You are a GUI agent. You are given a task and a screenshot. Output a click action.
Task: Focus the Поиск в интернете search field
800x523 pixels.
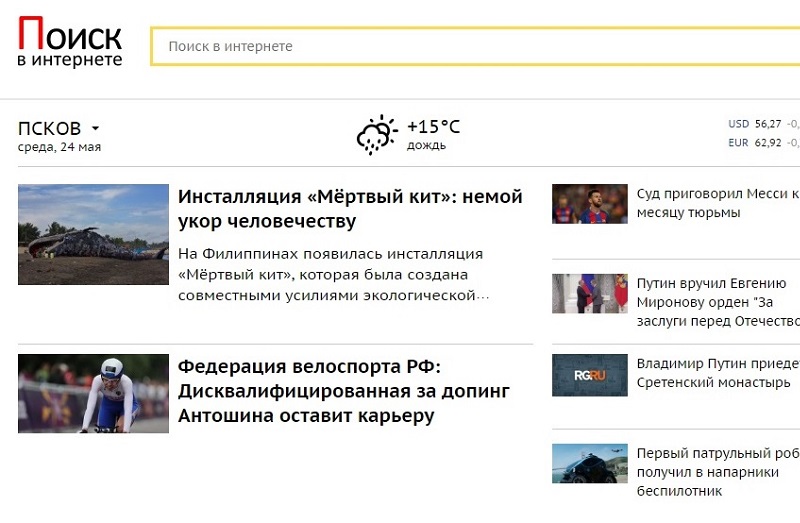(475, 46)
